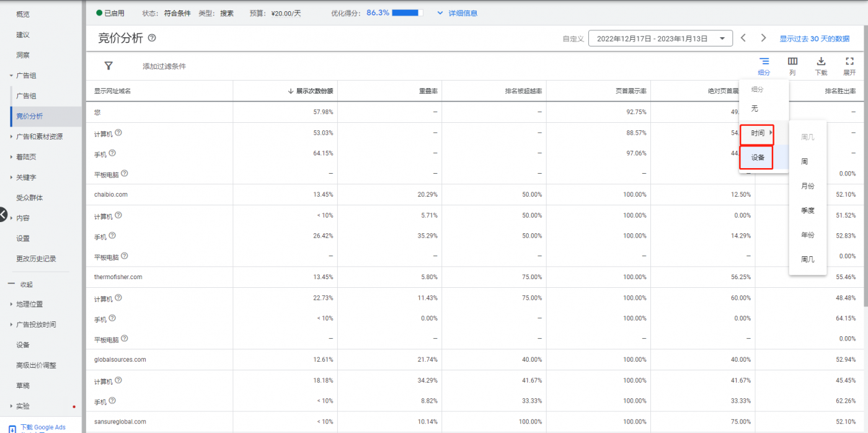Open 建议 in sidebar
Viewport: 868px width, 433px height.
pos(22,35)
